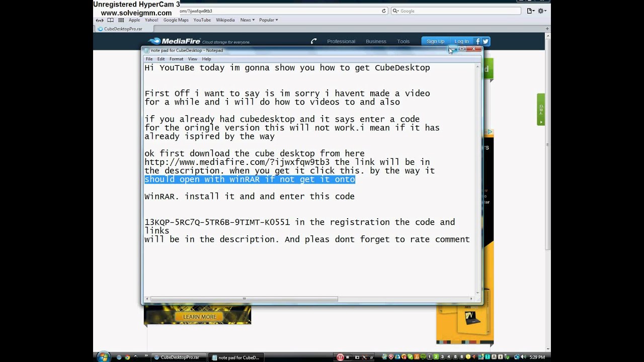Screen dimensions: 644x362
Task: Click the LEARN MORE ad button
Action: point(200,317)
